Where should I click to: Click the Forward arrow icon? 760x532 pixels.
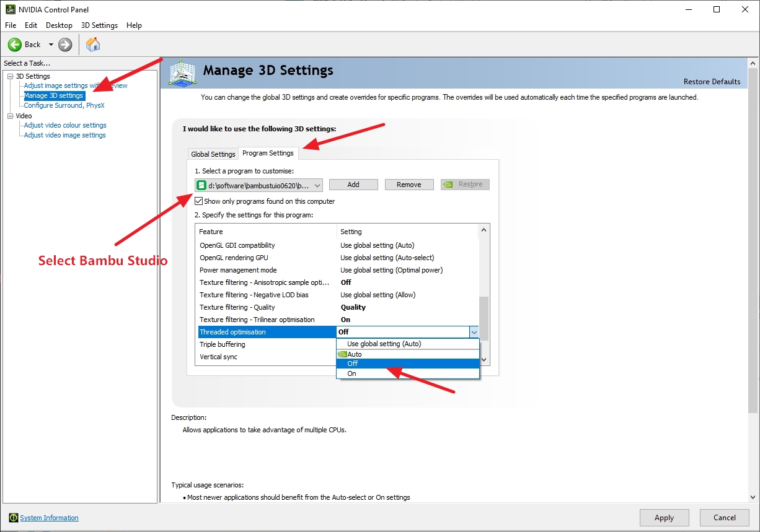[x=65, y=45]
